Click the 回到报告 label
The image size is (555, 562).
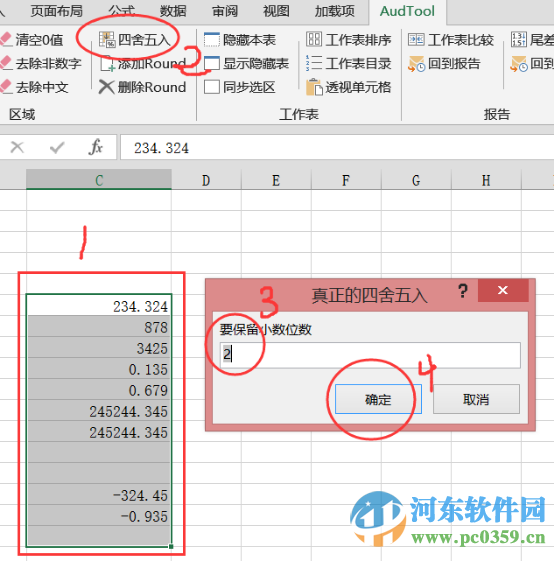coord(454,63)
